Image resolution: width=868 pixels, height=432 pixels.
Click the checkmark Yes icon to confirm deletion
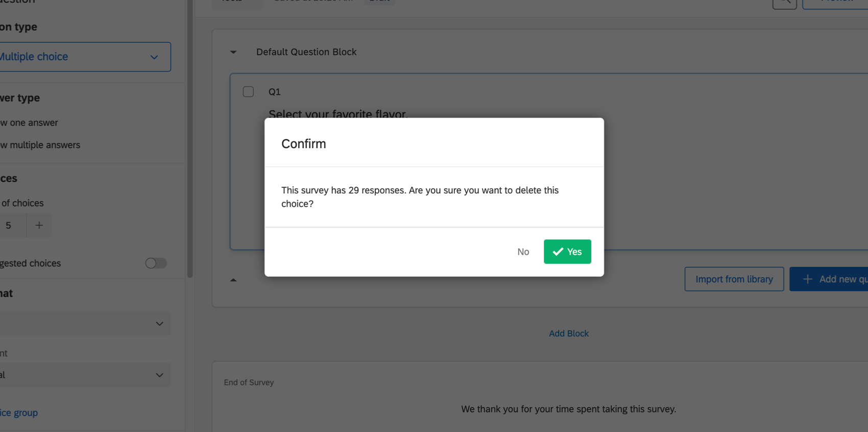(x=557, y=251)
